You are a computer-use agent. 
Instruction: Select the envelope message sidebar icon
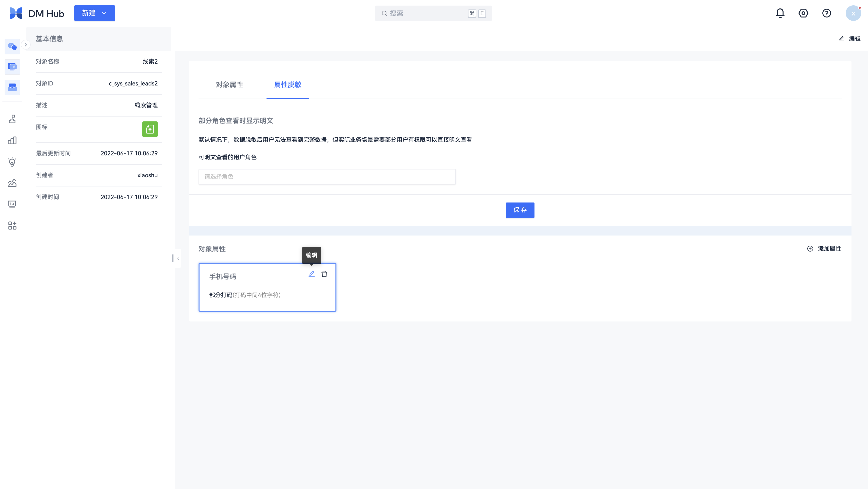pos(12,87)
